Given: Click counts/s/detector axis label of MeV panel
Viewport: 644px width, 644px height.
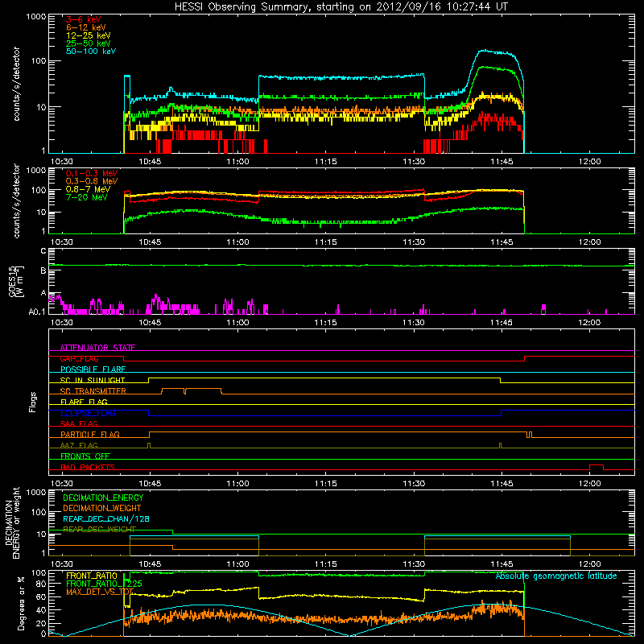Looking at the screenshot, I should coord(16,200).
